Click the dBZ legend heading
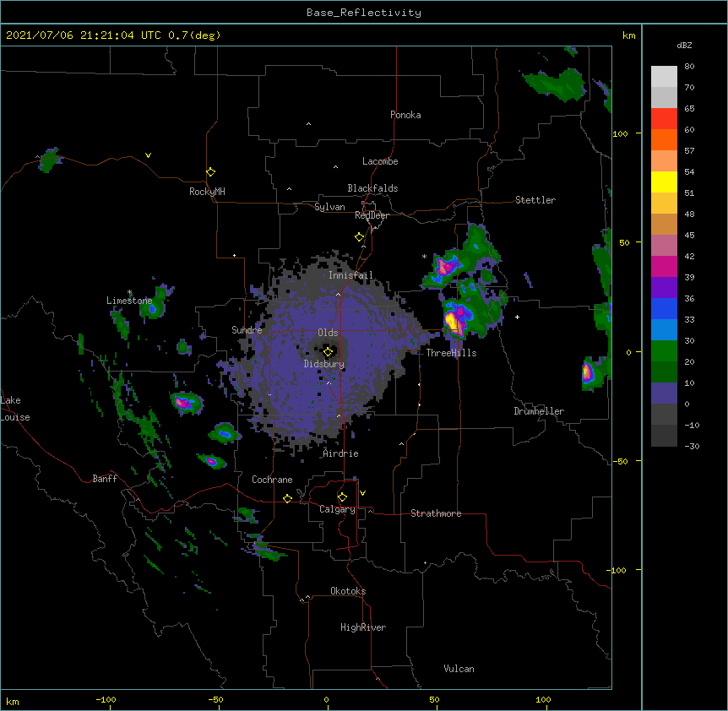This screenshot has height=711, width=728. (684, 45)
